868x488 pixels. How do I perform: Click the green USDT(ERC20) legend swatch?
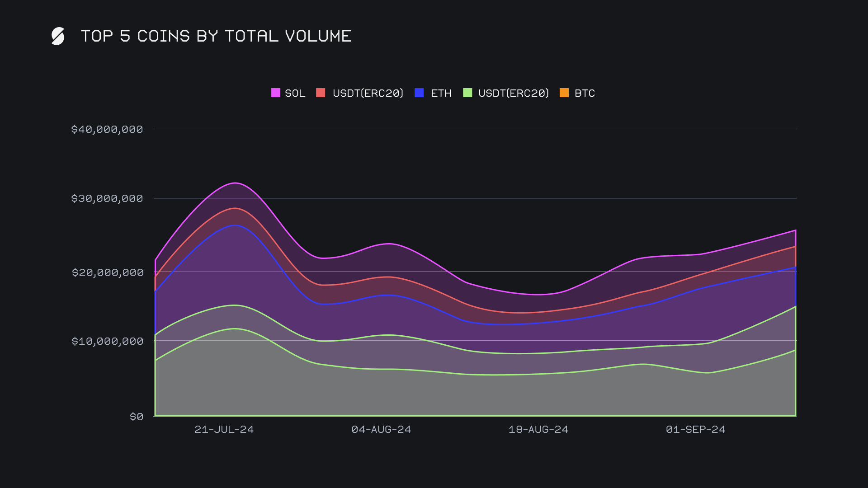pyautogui.click(x=467, y=93)
